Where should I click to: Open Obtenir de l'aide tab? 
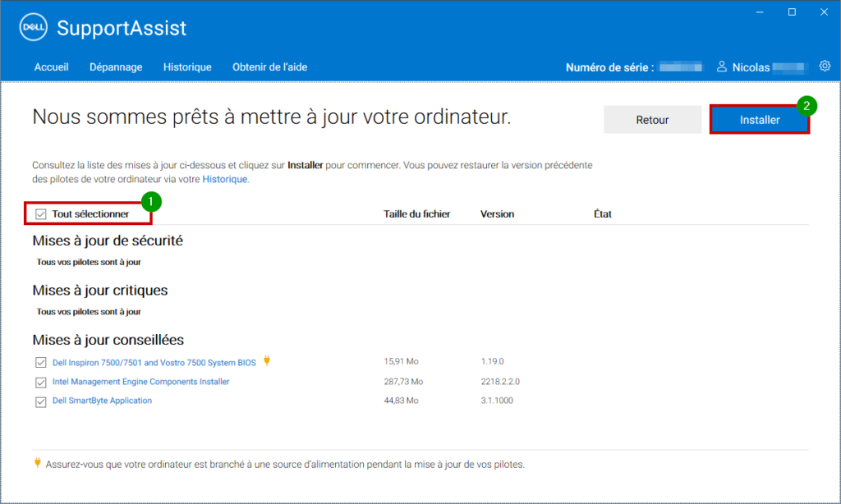(269, 67)
